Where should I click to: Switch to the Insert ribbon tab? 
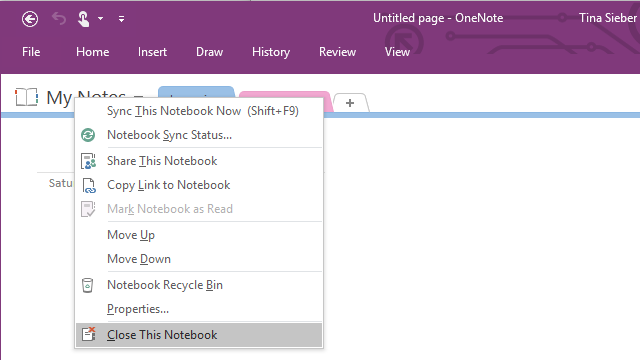point(152,52)
